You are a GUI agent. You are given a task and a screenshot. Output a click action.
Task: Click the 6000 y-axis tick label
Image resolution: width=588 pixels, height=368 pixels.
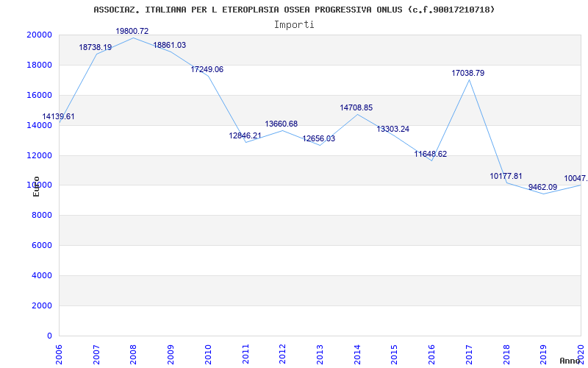(x=42, y=246)
